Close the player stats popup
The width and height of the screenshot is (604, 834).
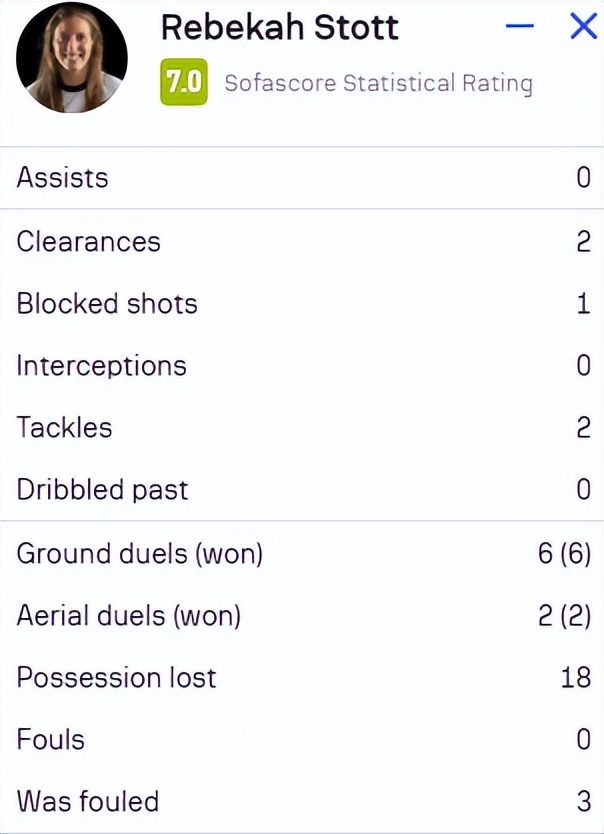(x=583, y=27)
